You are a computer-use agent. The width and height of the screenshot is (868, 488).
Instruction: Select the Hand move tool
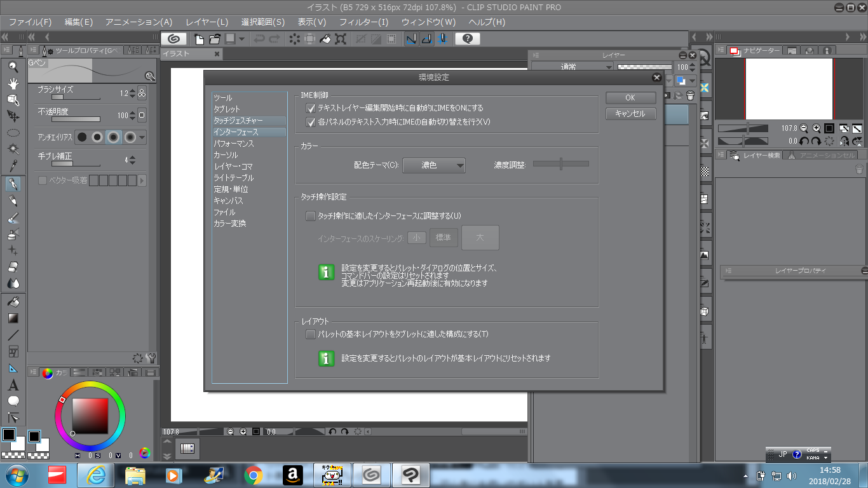(13, 83)
